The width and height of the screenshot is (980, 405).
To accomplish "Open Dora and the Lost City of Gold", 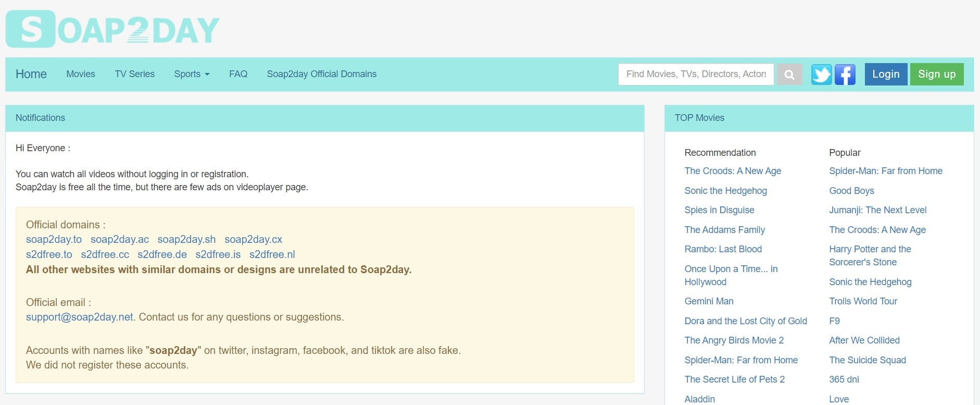I will (746, 321).
